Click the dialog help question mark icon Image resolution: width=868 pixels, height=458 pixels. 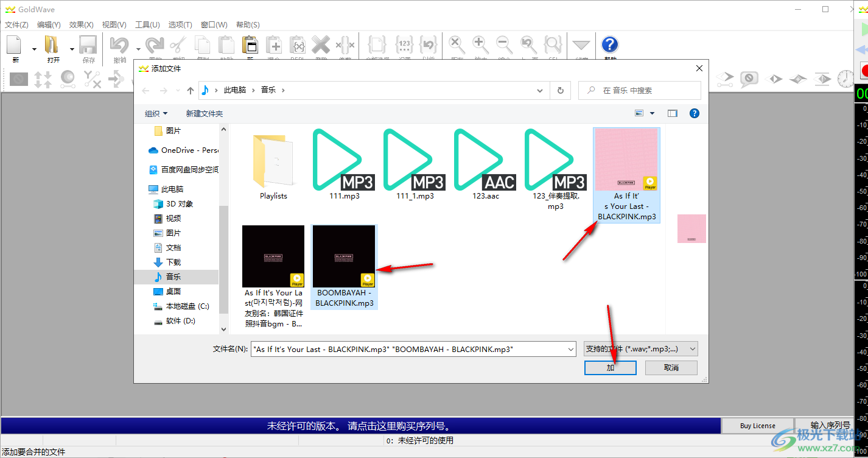point(694,113)
